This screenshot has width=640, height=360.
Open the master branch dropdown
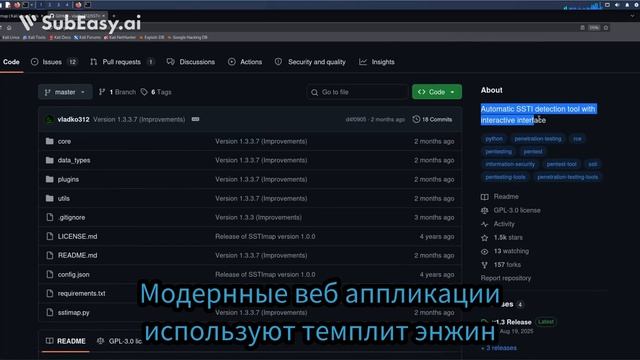pyautogui.click(x=65, y=92)
